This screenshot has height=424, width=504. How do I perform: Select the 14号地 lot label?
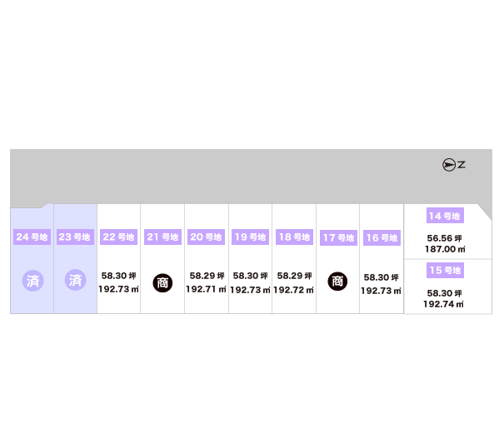(445, 217)
